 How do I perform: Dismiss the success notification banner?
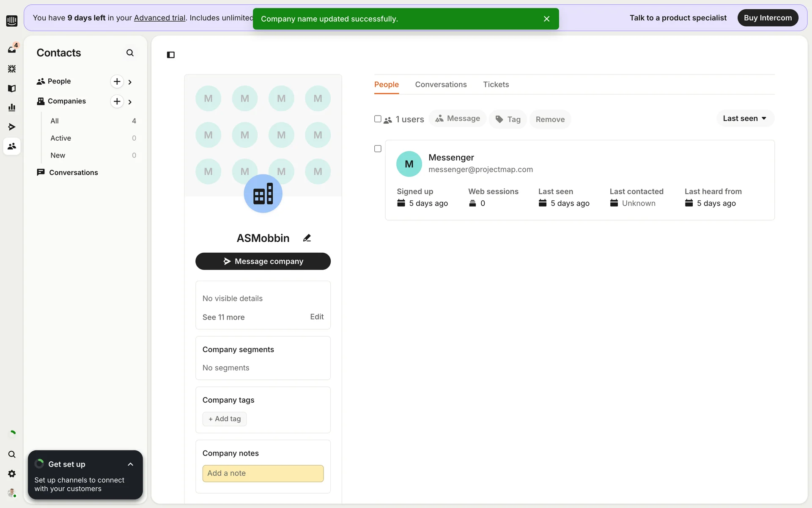[x=546, y=19]
